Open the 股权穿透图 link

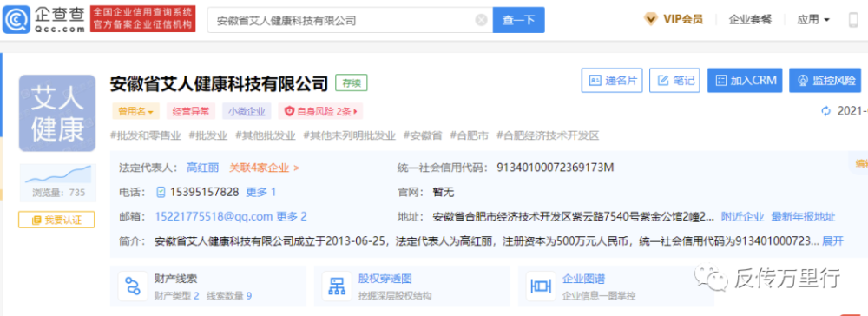point(385,279)
